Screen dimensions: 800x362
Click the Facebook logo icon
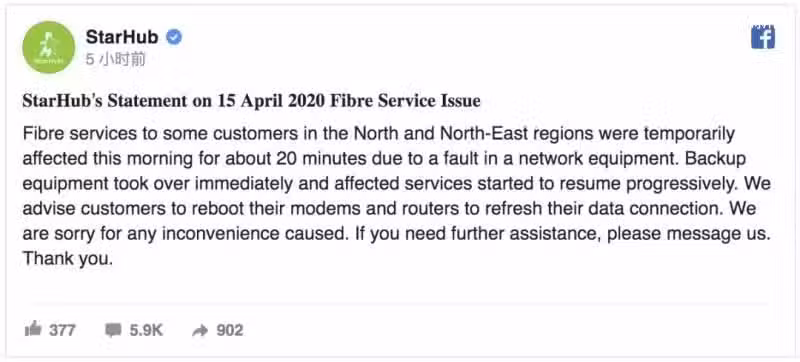point(763,37)
